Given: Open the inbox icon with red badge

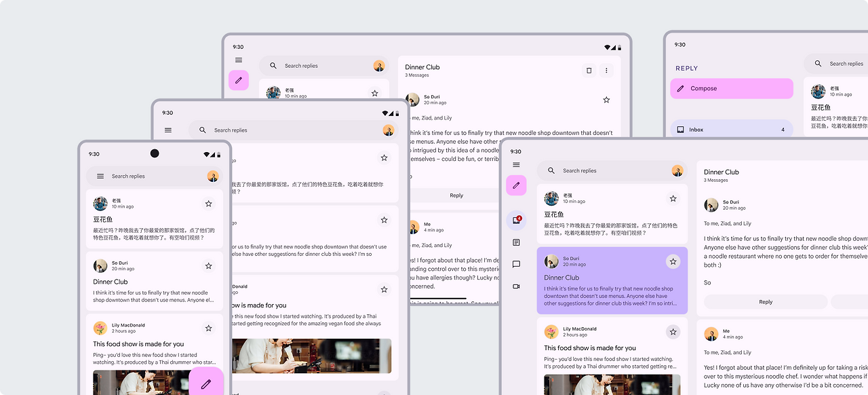Looking at the screenshot, I should [516, 220].
